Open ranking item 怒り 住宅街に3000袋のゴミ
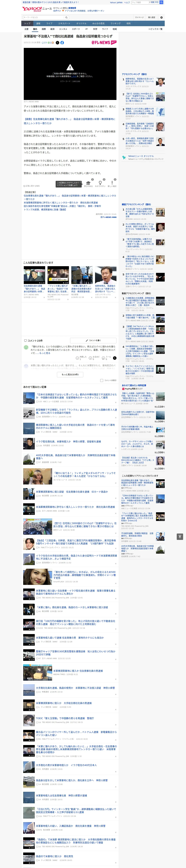 click(x=139, y=97)
